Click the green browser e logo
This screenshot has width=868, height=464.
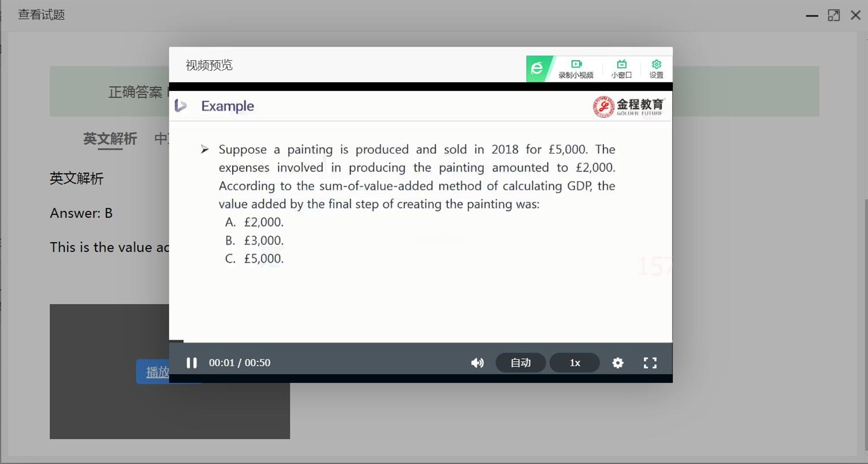click(x=537, y=69)
